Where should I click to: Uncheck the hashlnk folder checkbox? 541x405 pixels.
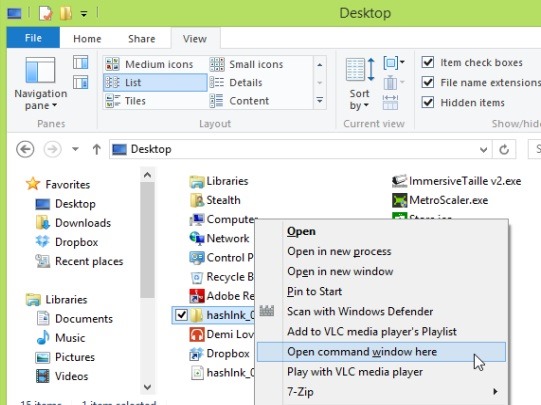pyautogui.click(x=181, y=315)
